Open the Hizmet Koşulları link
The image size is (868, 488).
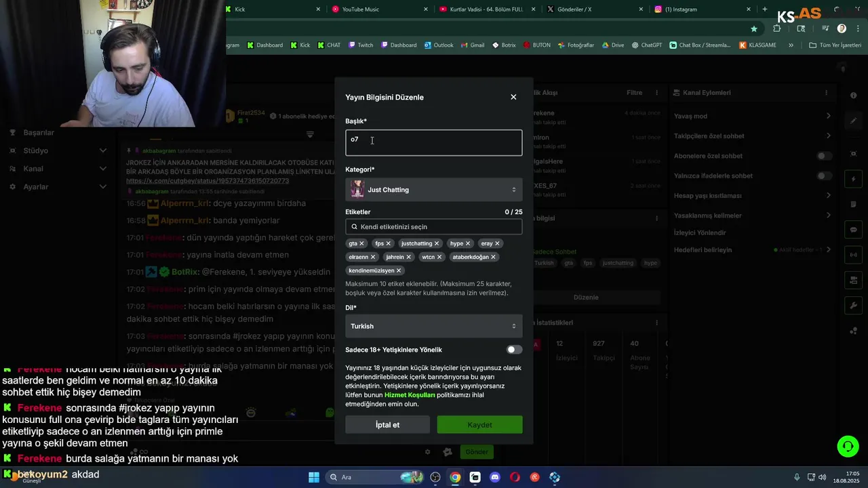tap(410, 395)
